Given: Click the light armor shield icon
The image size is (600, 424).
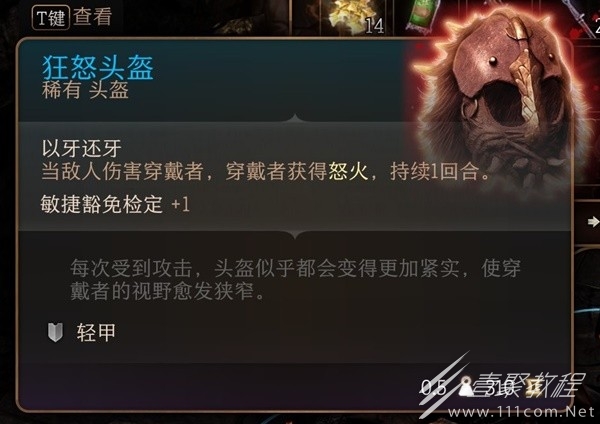Looking at the screenshot, I should [x=55, y=332].
